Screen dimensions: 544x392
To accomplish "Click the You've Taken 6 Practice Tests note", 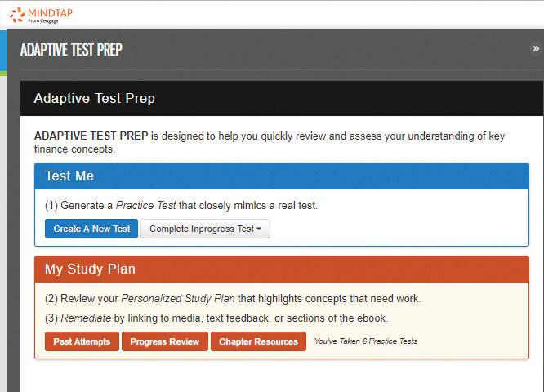I will pyautogui.click(x=366, y=341).
